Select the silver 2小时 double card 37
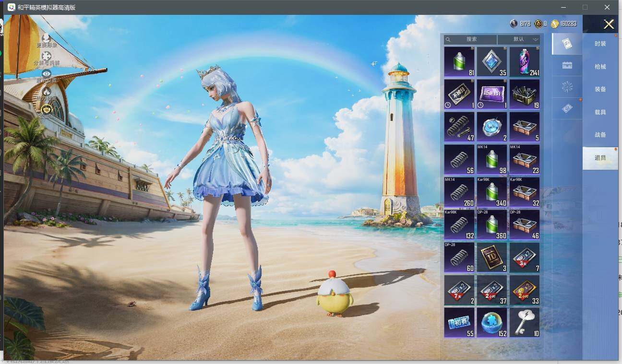This screenshot has width=622, height=364. [492, 290]
